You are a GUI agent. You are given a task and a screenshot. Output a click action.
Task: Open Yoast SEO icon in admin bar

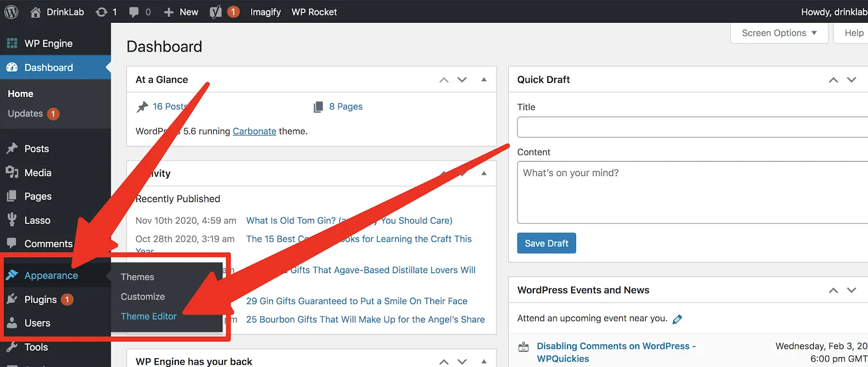click(215, 12)
